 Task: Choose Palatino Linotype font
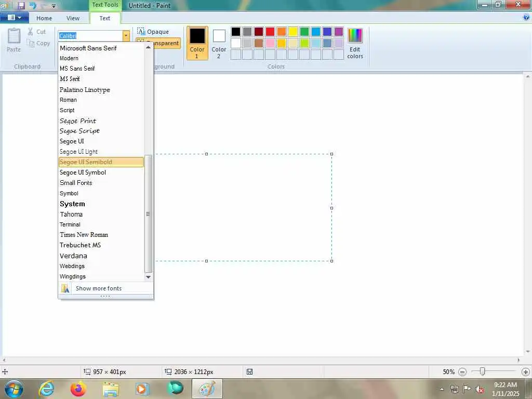[101, 90]
